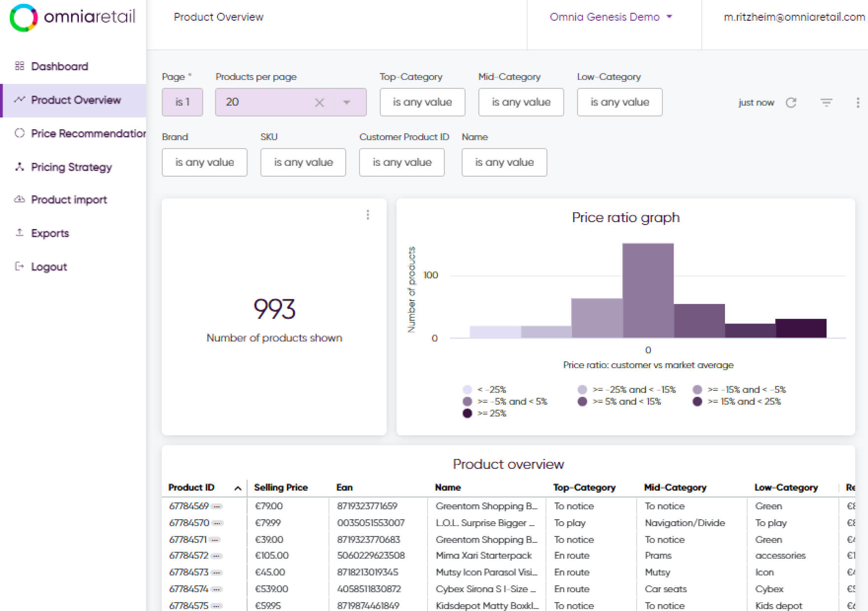Image resolution: width=868 pixels, height=611 pixels.
Task: Click the €105.00 selling price cell
Action: [x=272, y=556]
